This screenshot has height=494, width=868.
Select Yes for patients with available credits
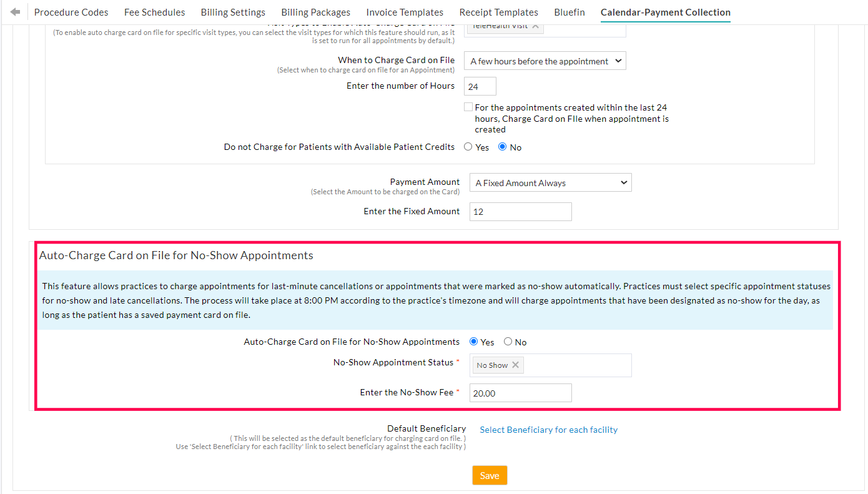468,146
